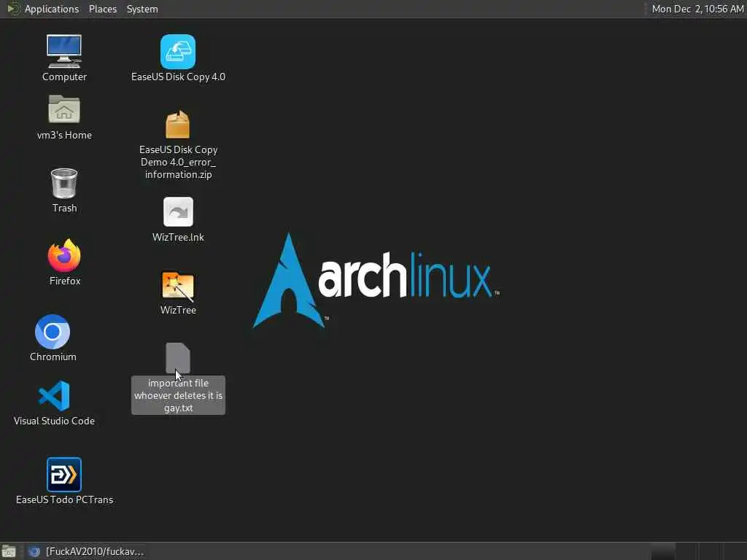Select EaseUS Disk Copy 4.0 icon

tap(178, 58)
